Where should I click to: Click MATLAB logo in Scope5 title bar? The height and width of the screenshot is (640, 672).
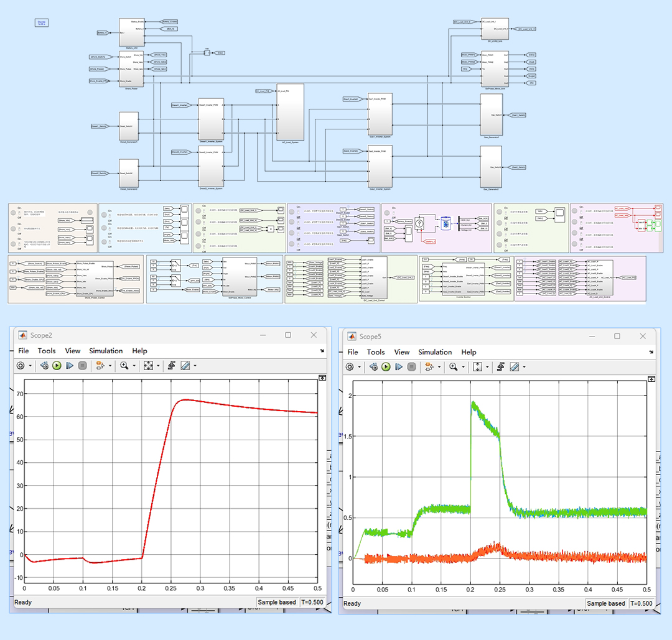point(352,336)
